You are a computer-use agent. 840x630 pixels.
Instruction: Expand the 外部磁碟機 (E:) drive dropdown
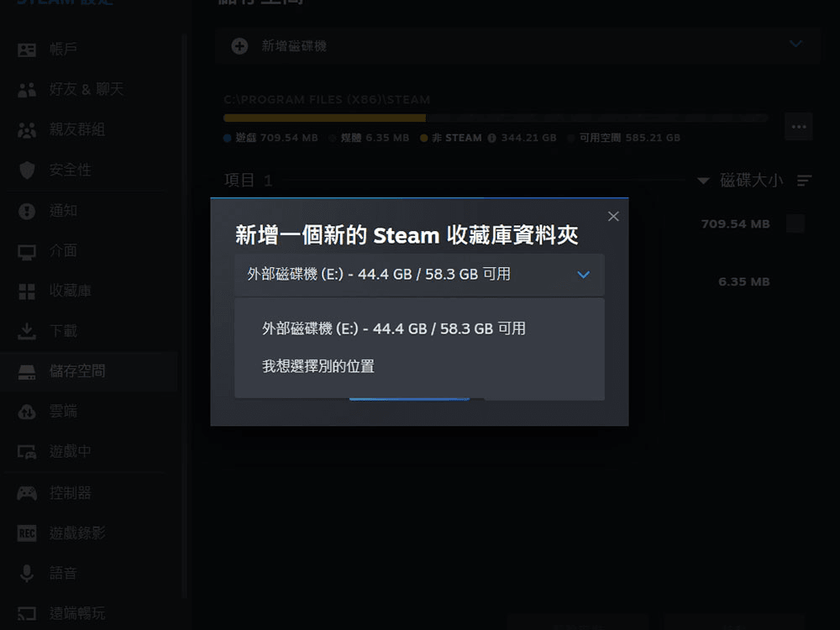pyautogui.click(x=418, y=275)
